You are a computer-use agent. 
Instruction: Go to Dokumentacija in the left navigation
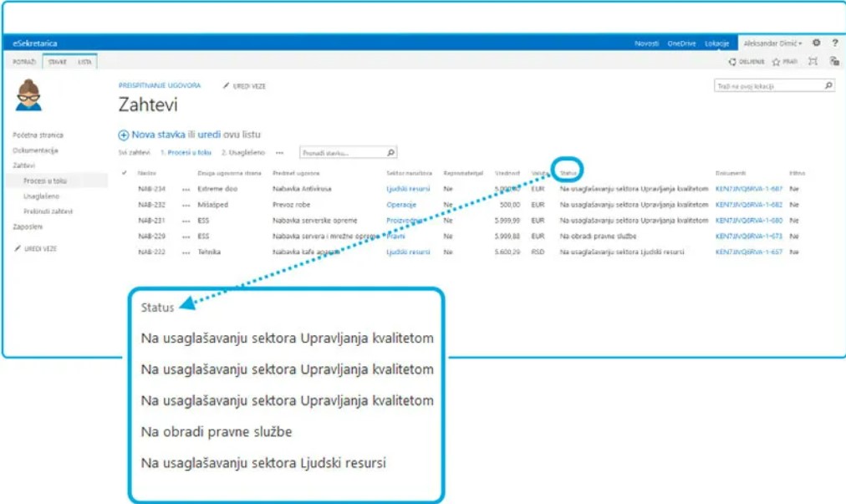click(x=35, y=150)
